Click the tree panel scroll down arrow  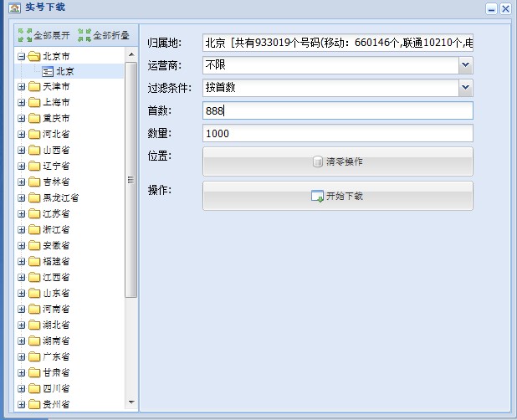point(131,402)
